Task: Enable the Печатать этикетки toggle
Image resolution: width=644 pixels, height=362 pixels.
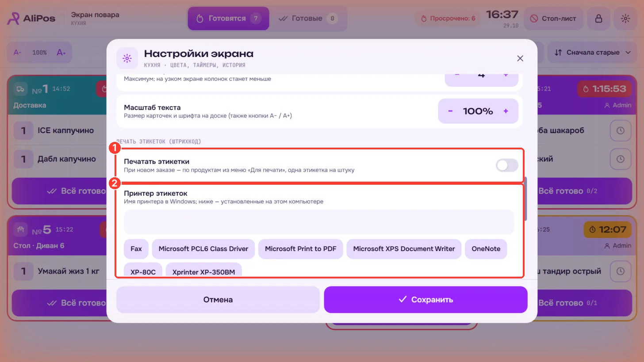Action: [x=507, y=165]
